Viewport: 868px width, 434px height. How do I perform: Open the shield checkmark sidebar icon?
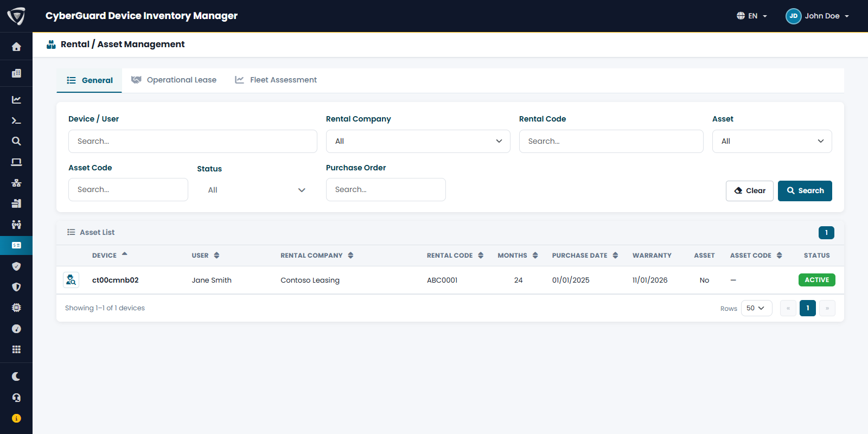click(x=16, y=266)
